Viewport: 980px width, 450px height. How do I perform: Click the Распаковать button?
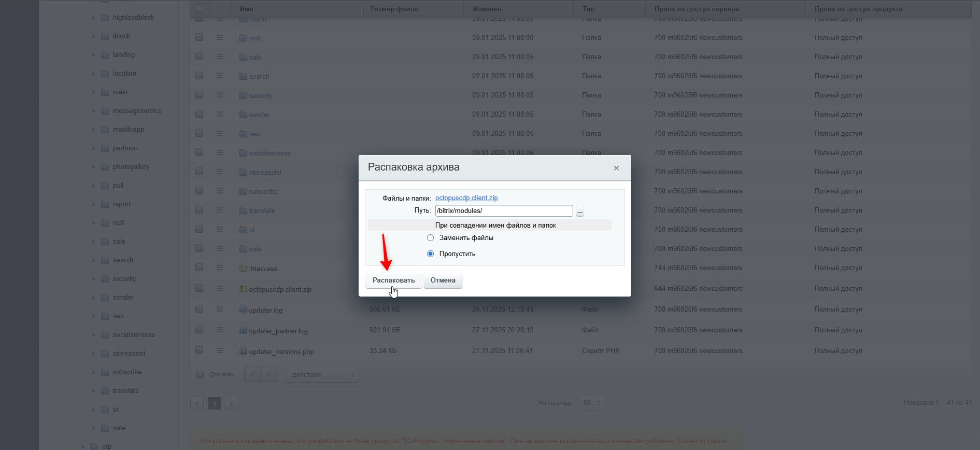pos(394,280)
